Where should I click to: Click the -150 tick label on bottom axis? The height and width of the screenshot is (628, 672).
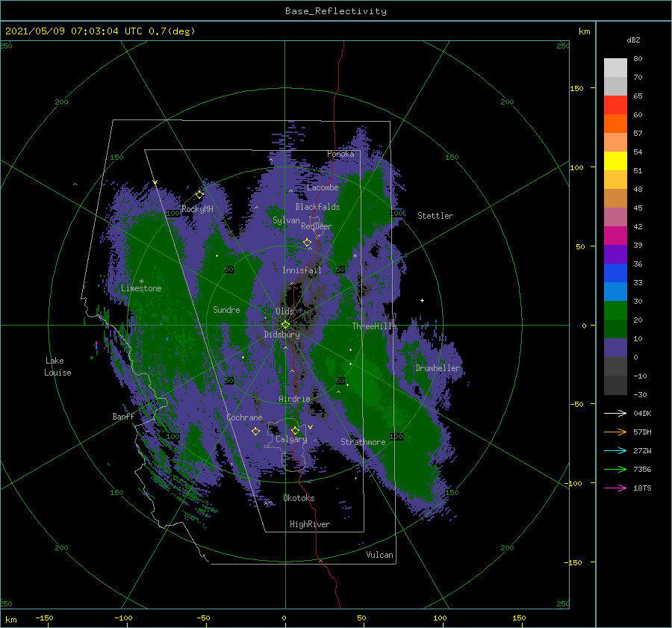pyautogui.click(x=44, y=618)
